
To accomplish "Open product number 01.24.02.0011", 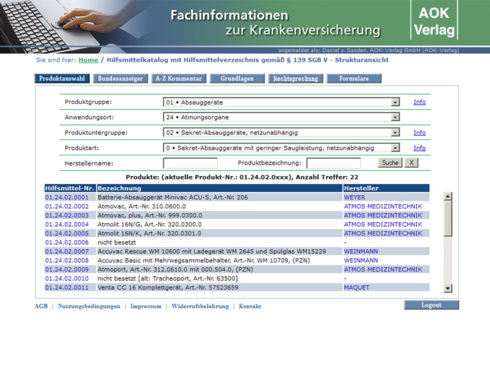I will [67, 287].
